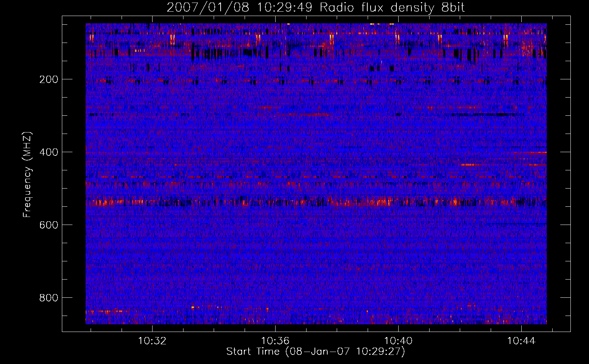Click the 10:32 time tick label
The image size is (589, 364).
point(152,341)
